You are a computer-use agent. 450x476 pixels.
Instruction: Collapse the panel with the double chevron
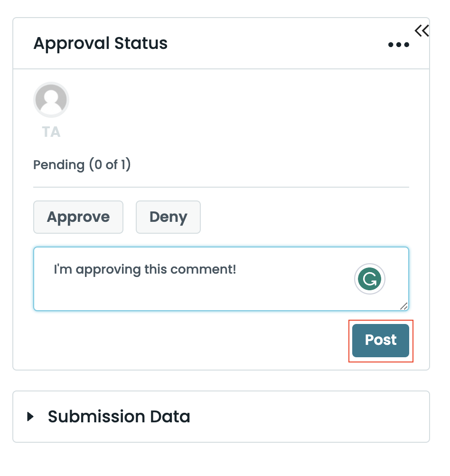coord(422,31)
